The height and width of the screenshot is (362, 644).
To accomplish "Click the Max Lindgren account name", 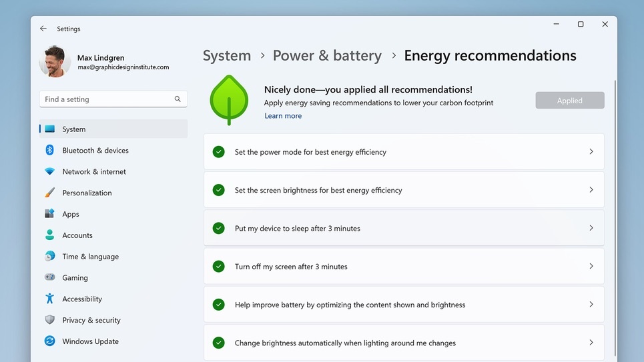I will click(101, 58).
